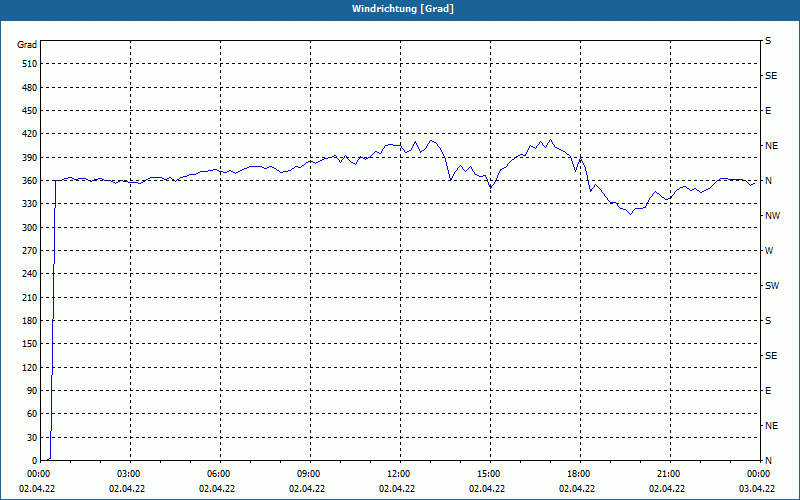Click the 420 degree axis label

point(30,134)
